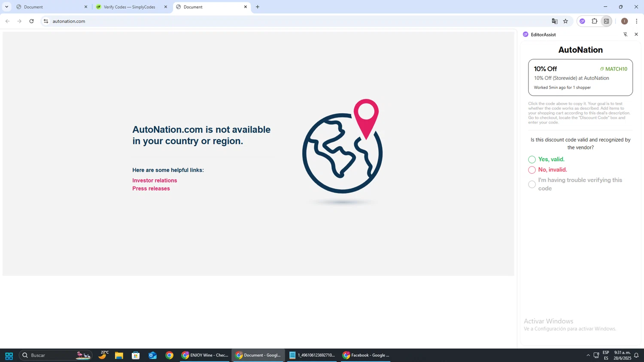This screenshot has width=644, height=362.
Task: Close the active Document tab
Action: 246,7
